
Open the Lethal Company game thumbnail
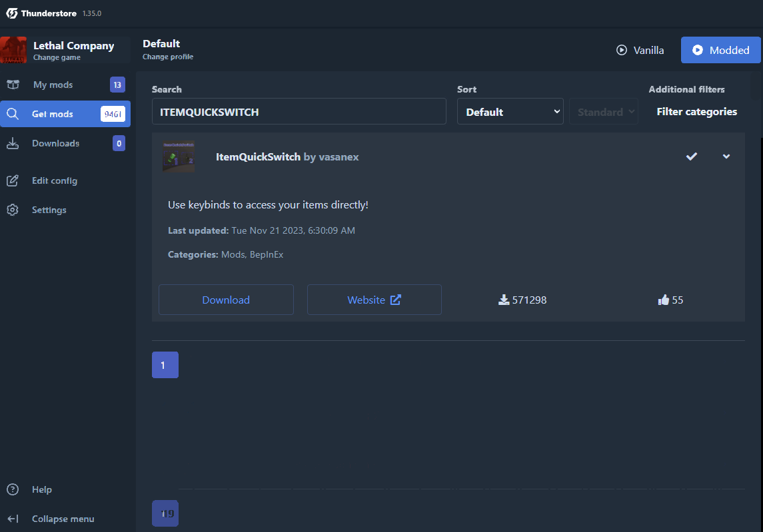[x=13, y=50]
